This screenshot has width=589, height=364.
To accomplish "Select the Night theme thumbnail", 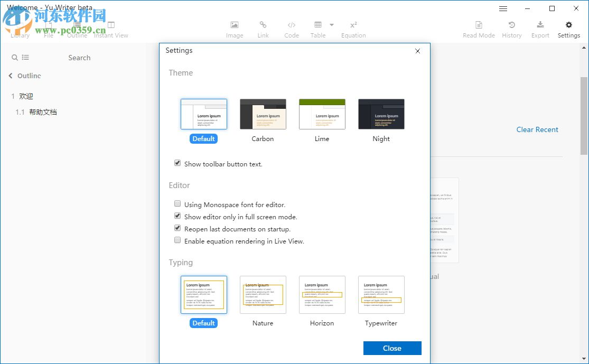I will pyautogui.click(x=381, y=114).
